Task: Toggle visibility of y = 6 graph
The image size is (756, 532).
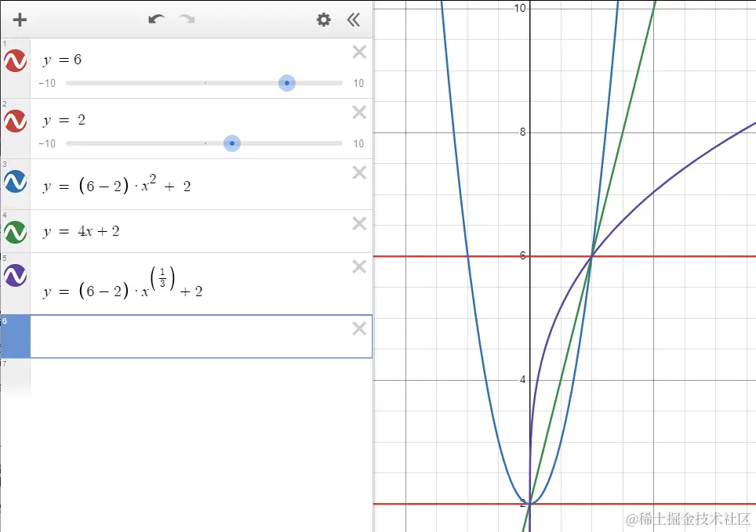Action: (x=16, y=60)
